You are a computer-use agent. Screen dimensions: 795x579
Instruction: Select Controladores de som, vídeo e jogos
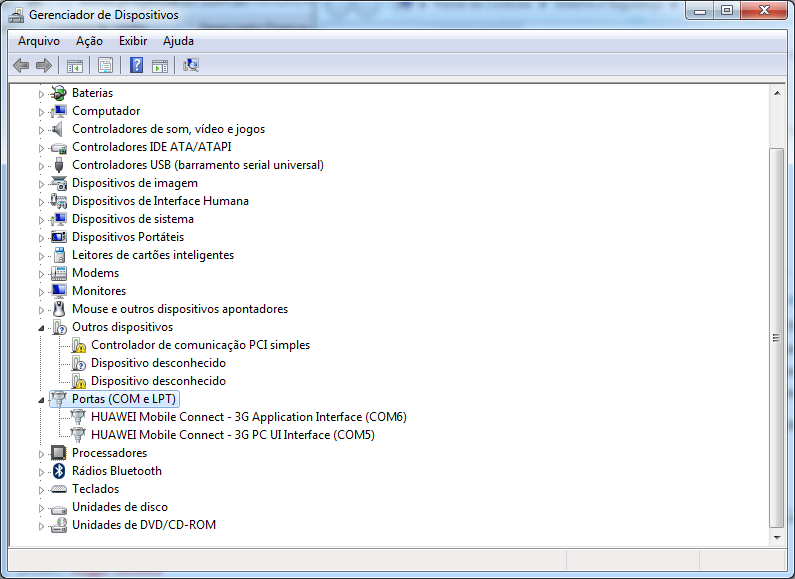(x=168, y=129)
